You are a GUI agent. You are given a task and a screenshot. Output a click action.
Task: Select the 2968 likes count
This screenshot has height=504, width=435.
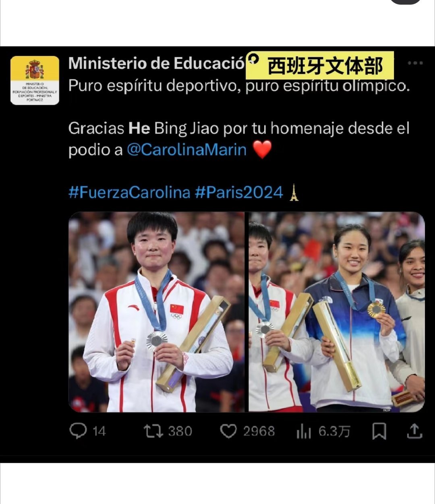click(259, 431)
